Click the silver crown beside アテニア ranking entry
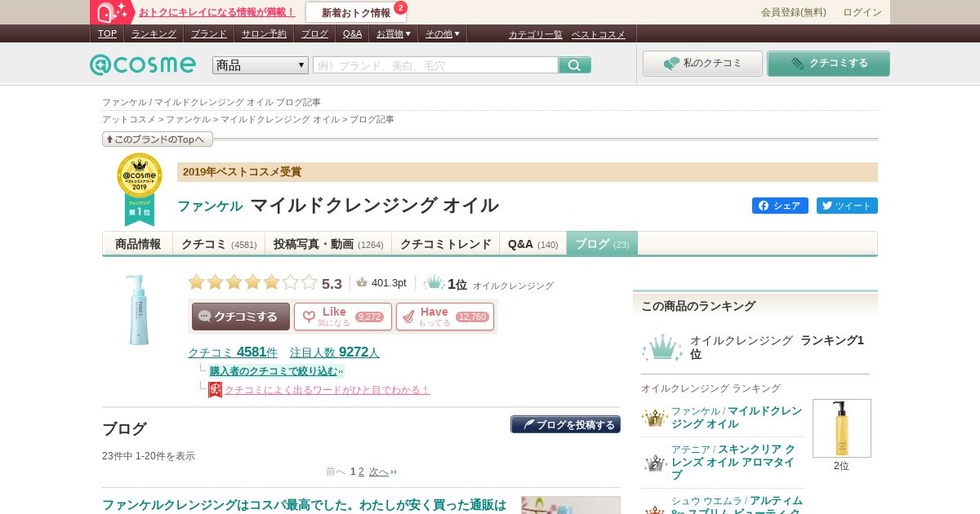 pos(656,463)
